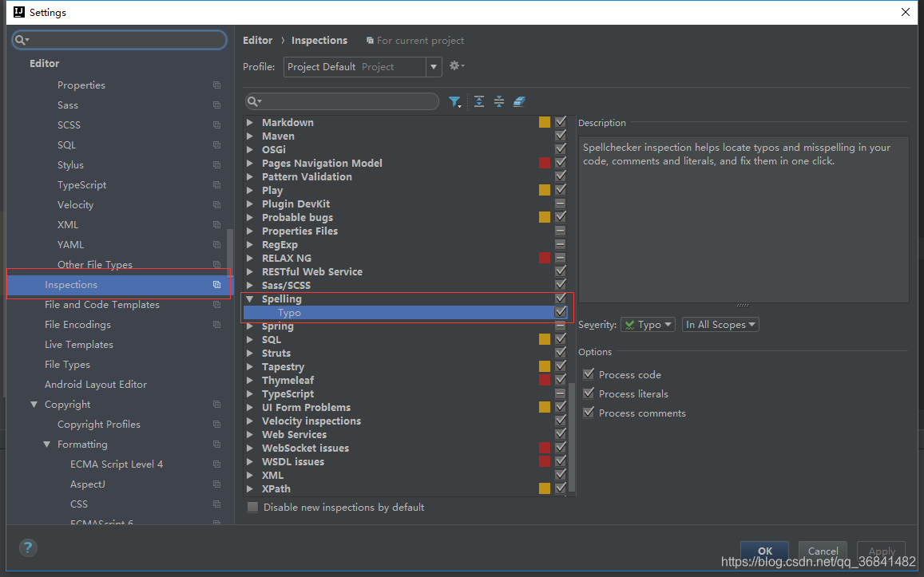Expand the Maven inspection group
Screen dimensions: 924x577
click(250, 136)
